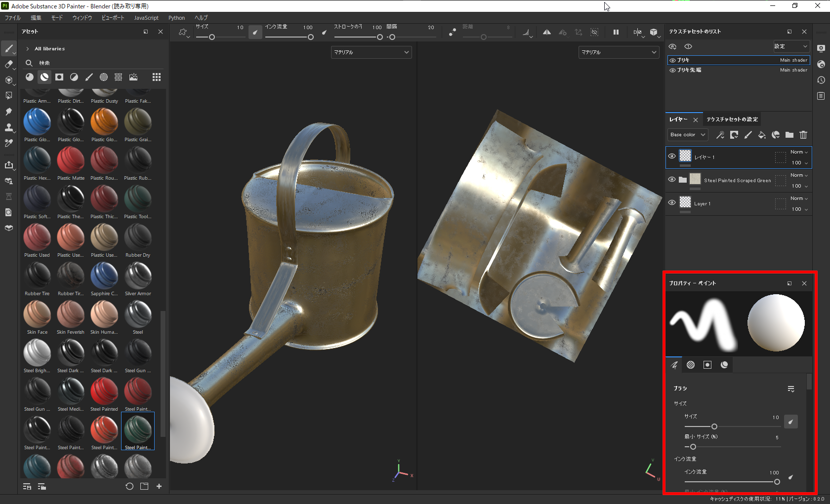Image resolution: width=830 pixels, height=504 pixels.
Task: Select the Clone stamp tool
Action: pyautogui.click(x=9, y=128)
